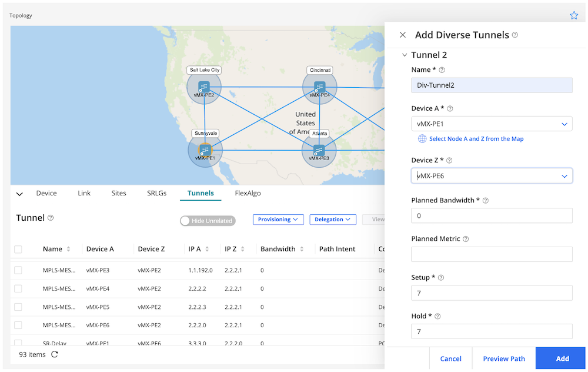Screen dimensions: 588x372
Task: Click the Preview Path button
Action: pos(504,358)
